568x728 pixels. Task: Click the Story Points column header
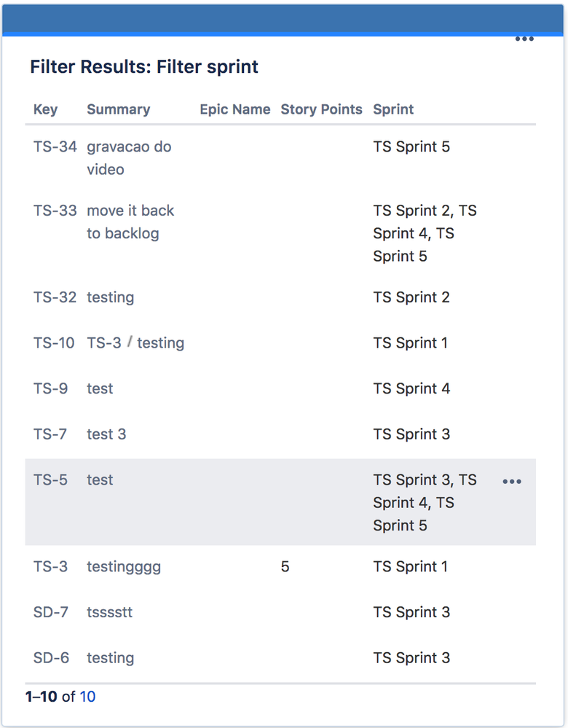point(321,109)
